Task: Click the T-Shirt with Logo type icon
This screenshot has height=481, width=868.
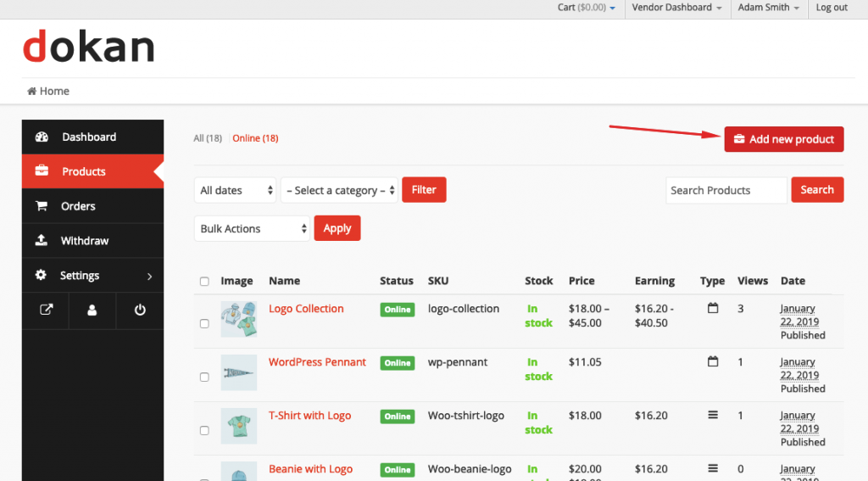Action: 713,415
